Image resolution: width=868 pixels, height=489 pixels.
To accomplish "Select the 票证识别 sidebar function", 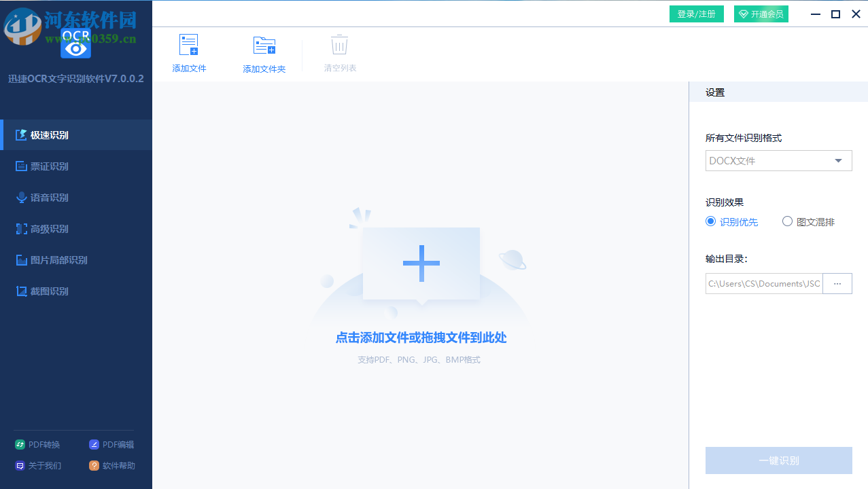I will click(x=41, y=166).
